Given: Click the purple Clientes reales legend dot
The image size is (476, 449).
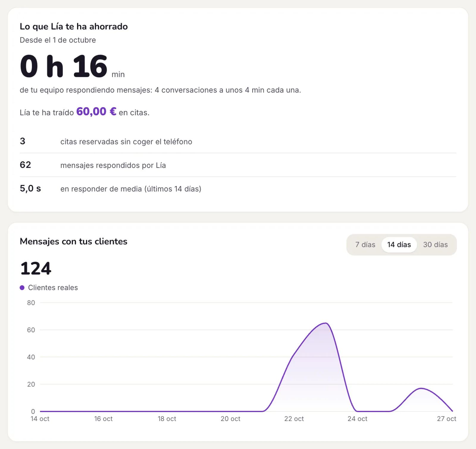Looking at the screenshot, I should [x=22, y=288].
